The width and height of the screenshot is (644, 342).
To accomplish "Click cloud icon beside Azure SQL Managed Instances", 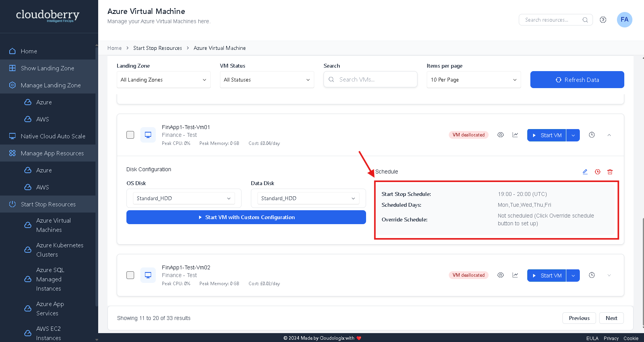I will [28, 279].
